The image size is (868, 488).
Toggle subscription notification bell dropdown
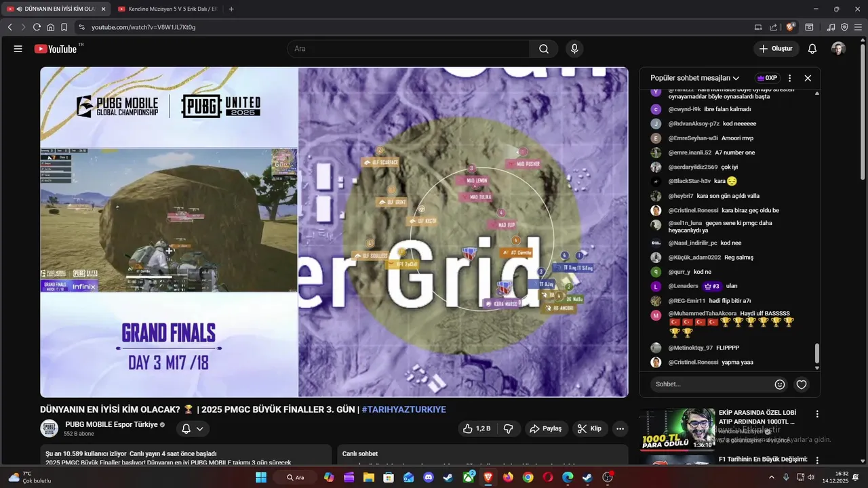(193, 428)
